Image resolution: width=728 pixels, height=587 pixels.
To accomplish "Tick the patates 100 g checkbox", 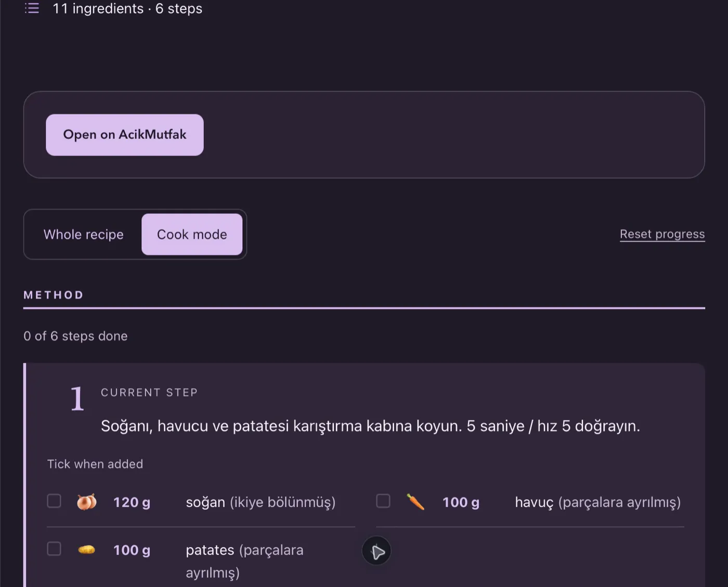I will pos(54,549).
